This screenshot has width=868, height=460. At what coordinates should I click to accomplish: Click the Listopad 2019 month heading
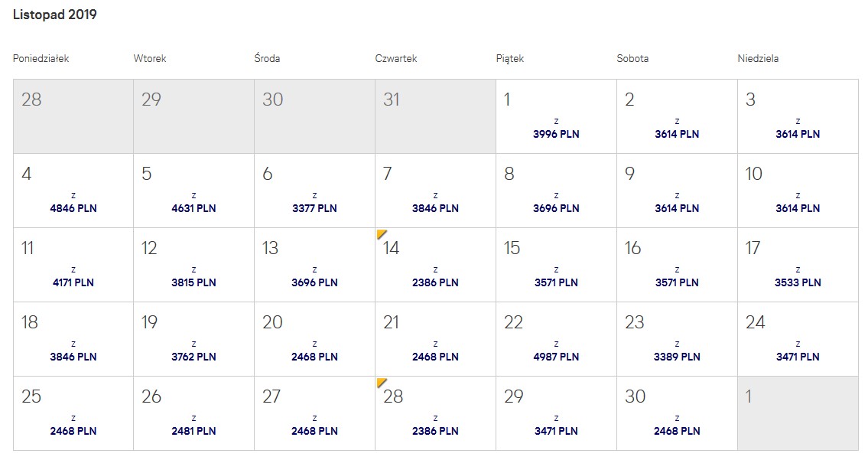(55, 15)
